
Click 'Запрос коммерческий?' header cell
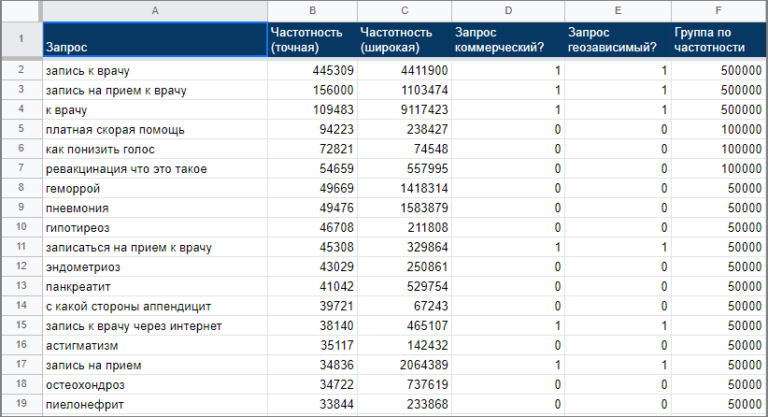tap(506, 40)
